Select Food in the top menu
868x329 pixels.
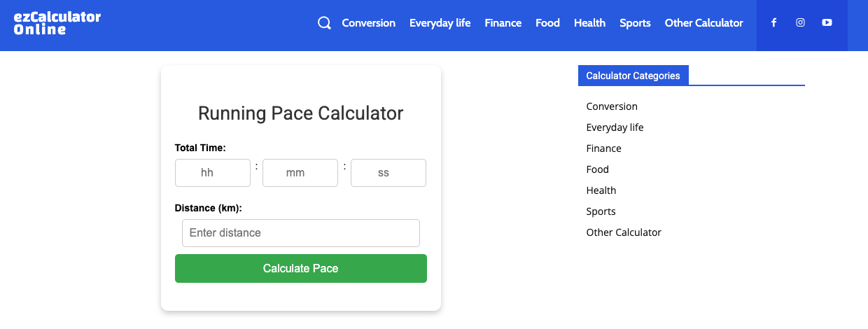pyautogui.click(x=547, y=23)
